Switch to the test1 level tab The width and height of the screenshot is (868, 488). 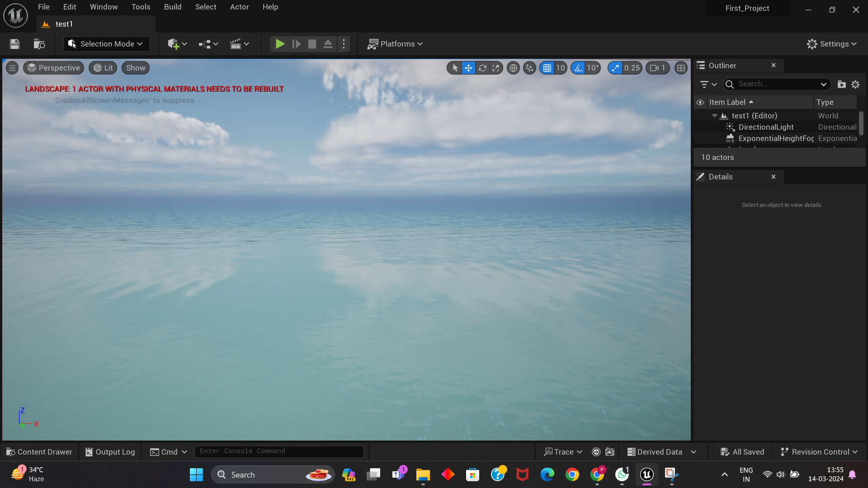tap(64, 24)
